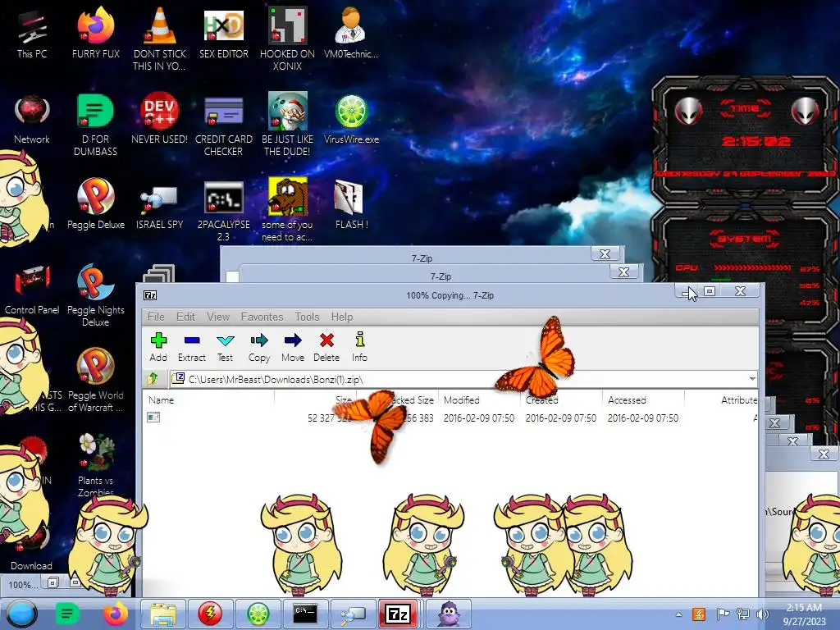Click the command prompt taskbar icon
Image resolution: width=840 pixels, height=630 pixels.
tap(305, 614)
